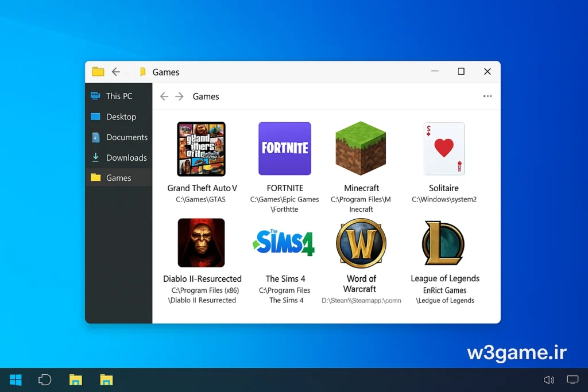This screenshot has height=392, width=588.
Task: Close the Games window
Action: click(x=488, y=71)
